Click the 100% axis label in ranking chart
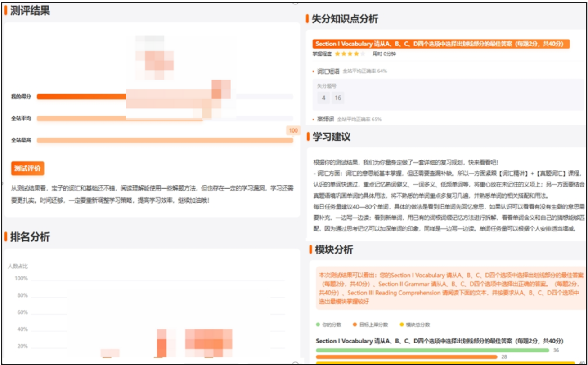Image resolution: width=588 pixels, height=365 pixels. [21, 279]
